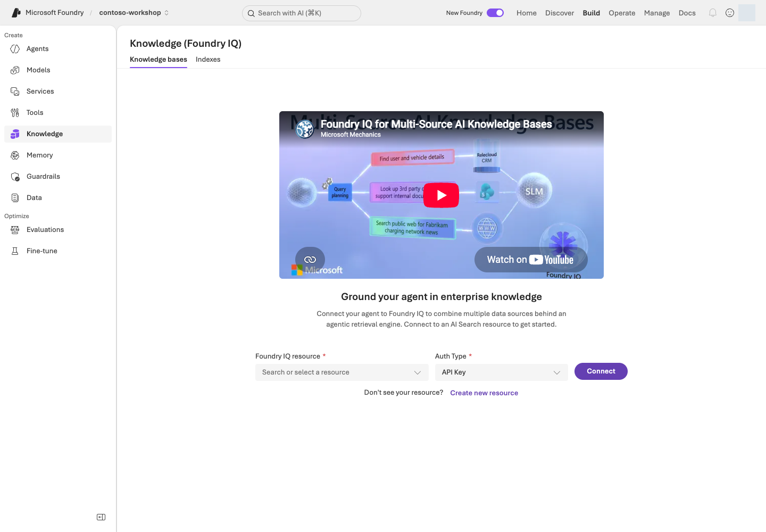
Task: Click the Microsoft Mechanics channel avatar
Action: coord(305,129)
